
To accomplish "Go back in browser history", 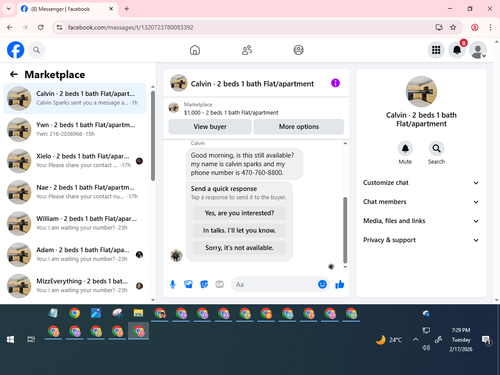I will 10,27.
